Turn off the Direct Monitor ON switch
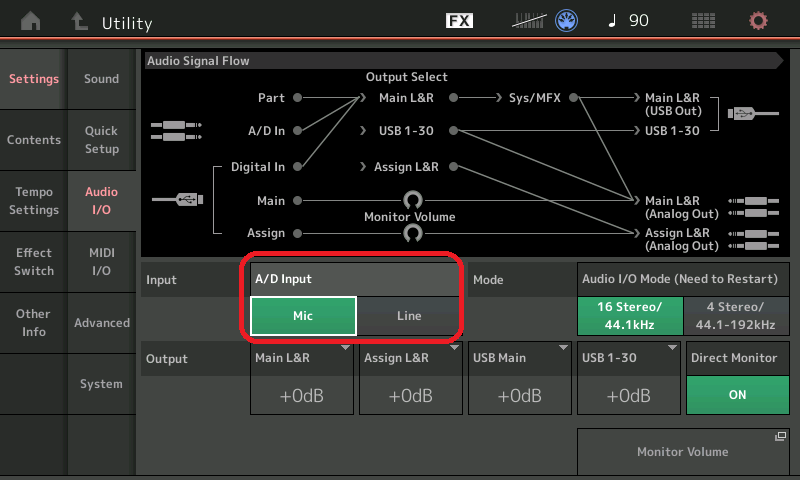The image size is (800, 480). point(737,394)
